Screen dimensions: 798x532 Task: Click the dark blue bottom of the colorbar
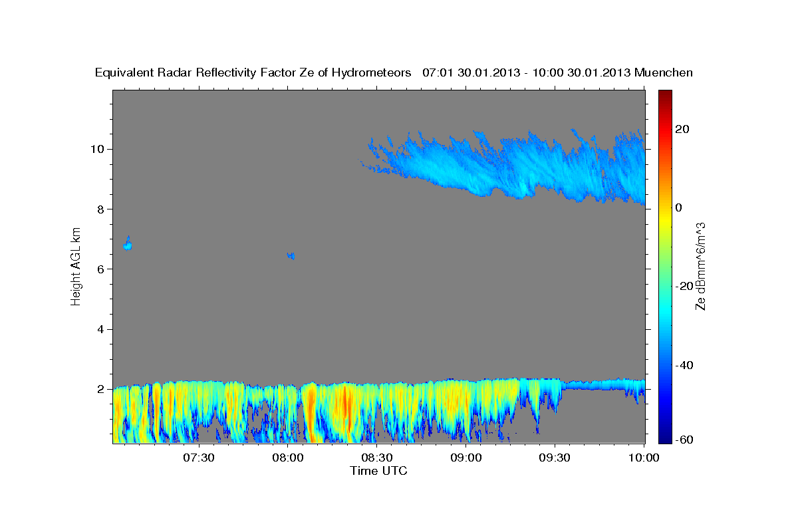click(665, 436)
